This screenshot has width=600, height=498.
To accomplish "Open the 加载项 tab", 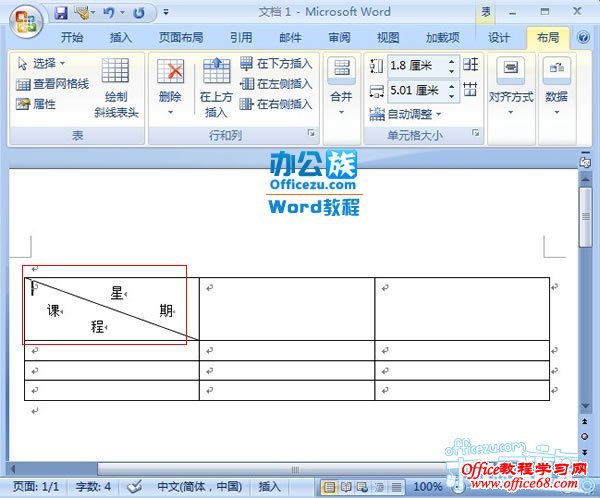I will [x=443, y=38].
